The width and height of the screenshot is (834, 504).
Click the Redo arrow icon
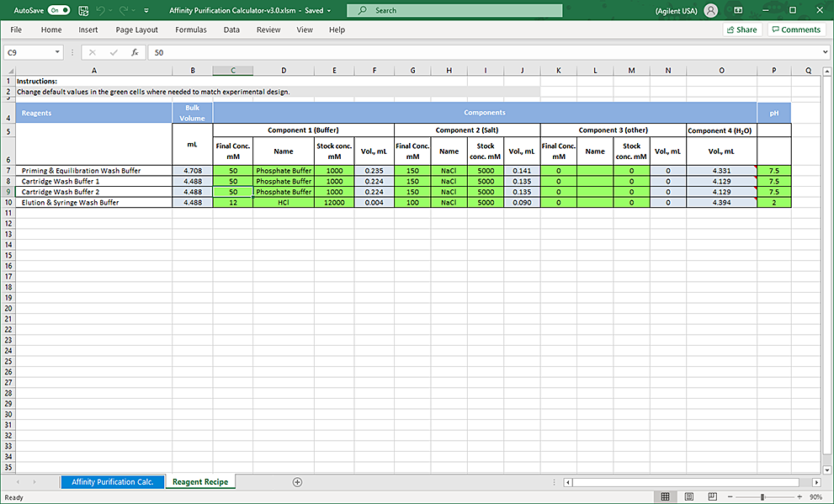(124, 10)
